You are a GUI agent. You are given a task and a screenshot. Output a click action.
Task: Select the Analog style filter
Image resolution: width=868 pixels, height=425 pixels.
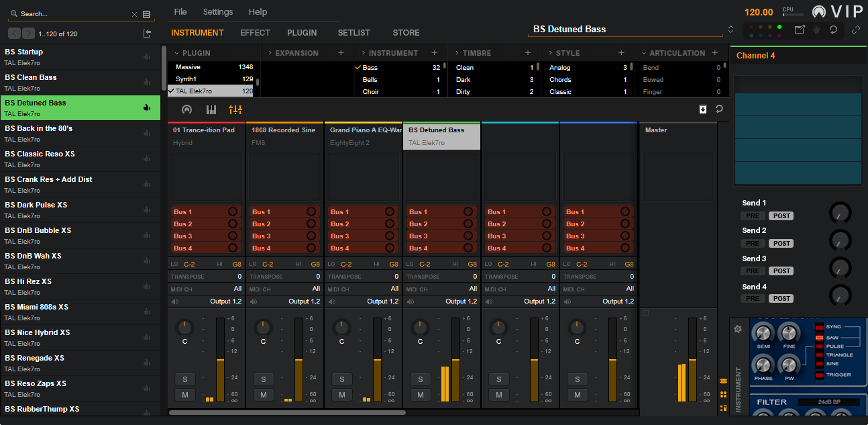point(588,68)
